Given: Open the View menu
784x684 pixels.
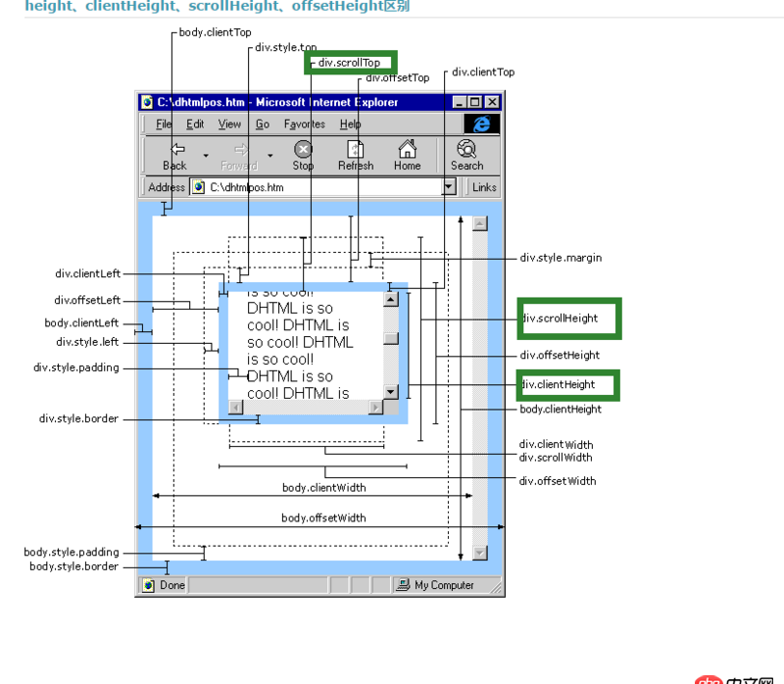Looking at the screenshot, I should (229, 124).
